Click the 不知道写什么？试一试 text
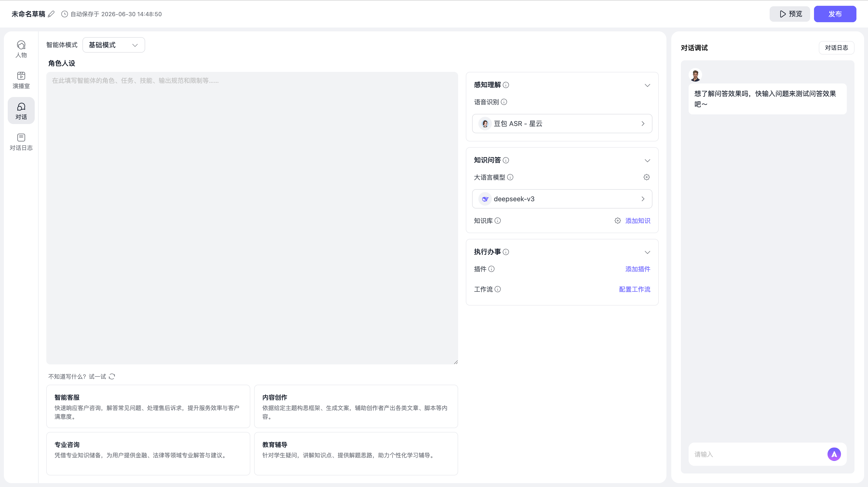This screenshot has width=868, height=487. (x=77, y=376)
